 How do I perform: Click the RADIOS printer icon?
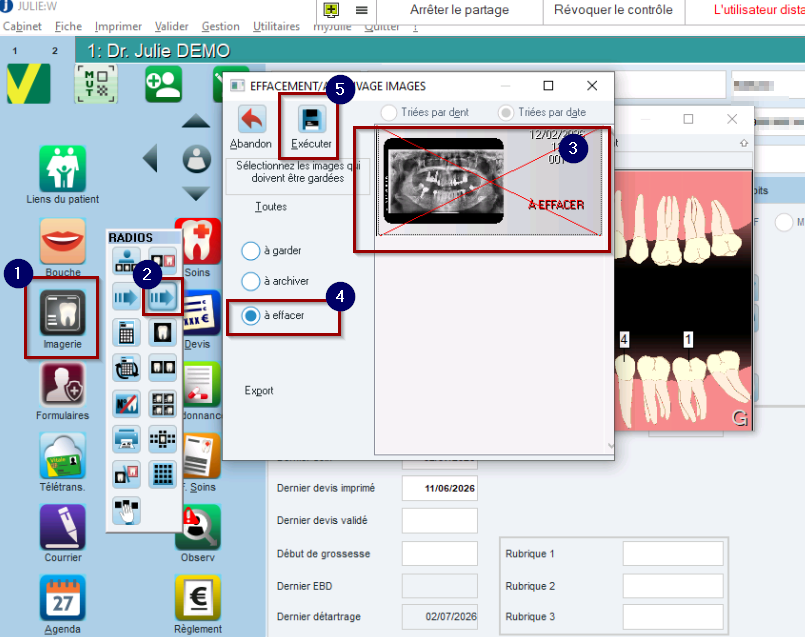click(x=126, y=439)
